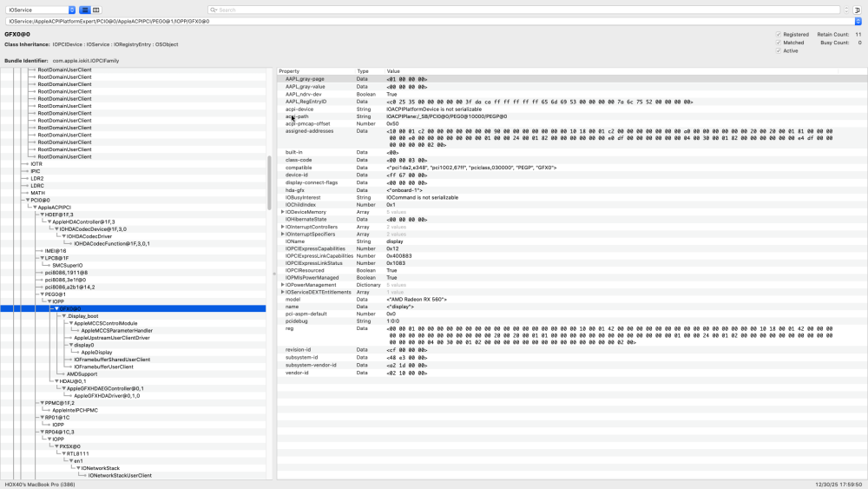
Task: Collapse the display0 tree node
Action: pyautogui.click(x=71, y=345)
